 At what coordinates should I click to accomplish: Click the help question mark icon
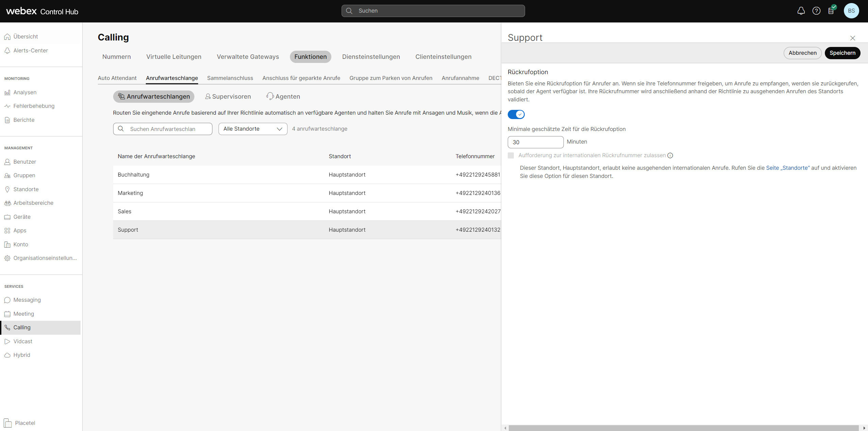click(x=816, y=11)
